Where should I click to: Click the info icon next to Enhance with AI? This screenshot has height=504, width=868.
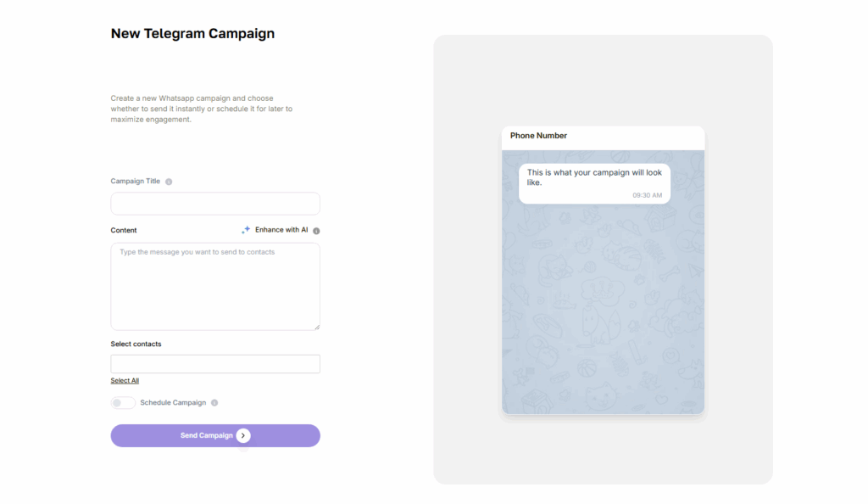coord(316,231)
